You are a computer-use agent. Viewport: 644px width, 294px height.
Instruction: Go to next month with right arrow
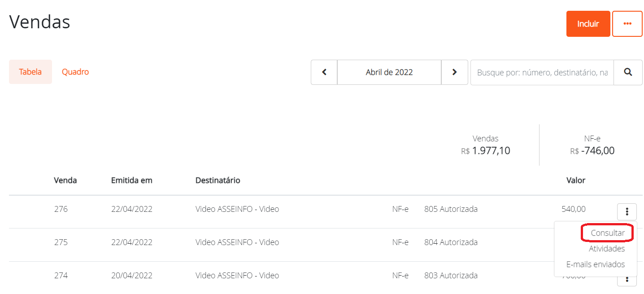[454, 72]
